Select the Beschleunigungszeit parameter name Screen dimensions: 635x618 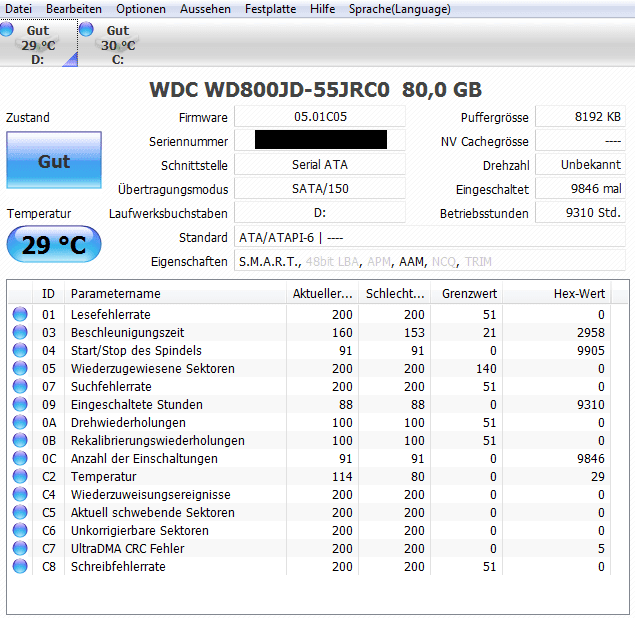(x=127, y=333)
